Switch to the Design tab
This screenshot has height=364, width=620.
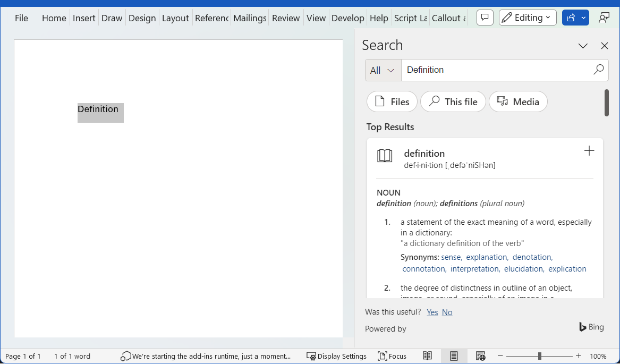tap(142, 18)
